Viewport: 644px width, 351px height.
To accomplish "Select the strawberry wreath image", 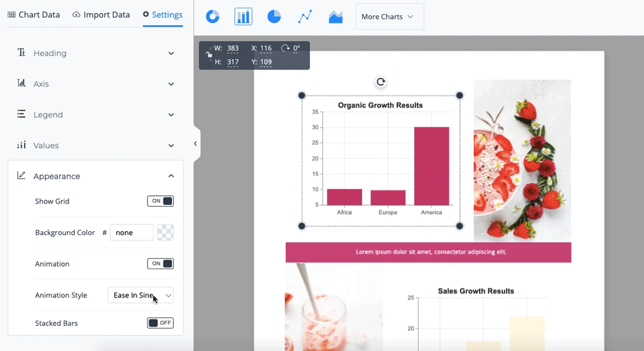I will (x=522, y=160).
